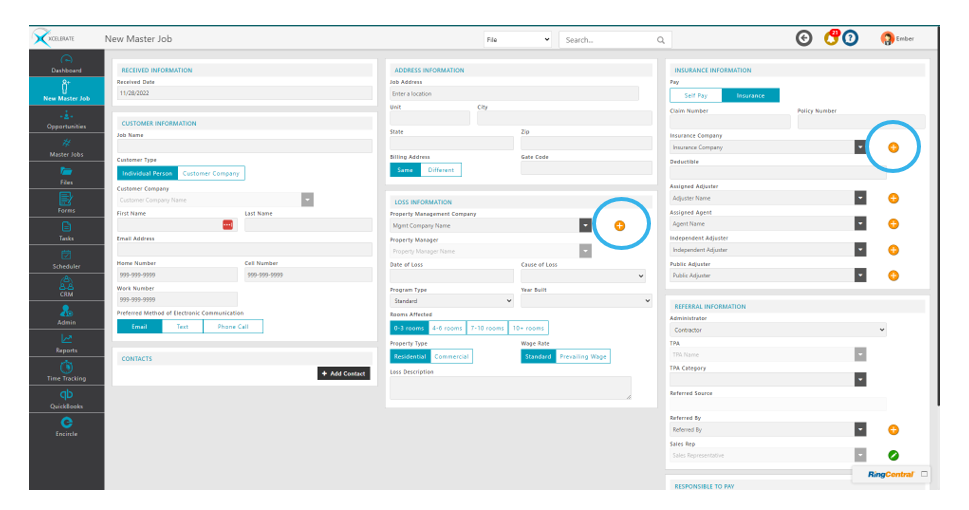Click plus icon next to Public Adjuster

pyautogui.click(x=893, y=275)
